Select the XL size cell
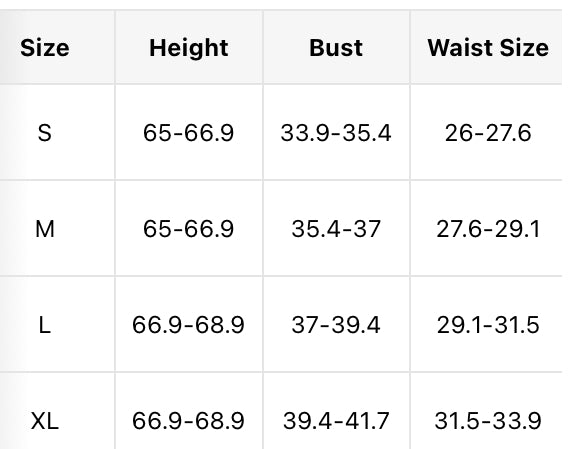Viewport: 586px width, 449px height. pyautogui.click(x=44, y=421)
